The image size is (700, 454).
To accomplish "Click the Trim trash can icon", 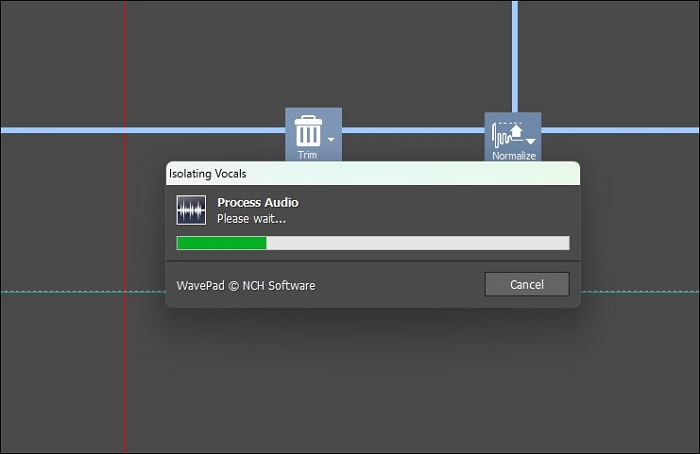I will 308,130.
